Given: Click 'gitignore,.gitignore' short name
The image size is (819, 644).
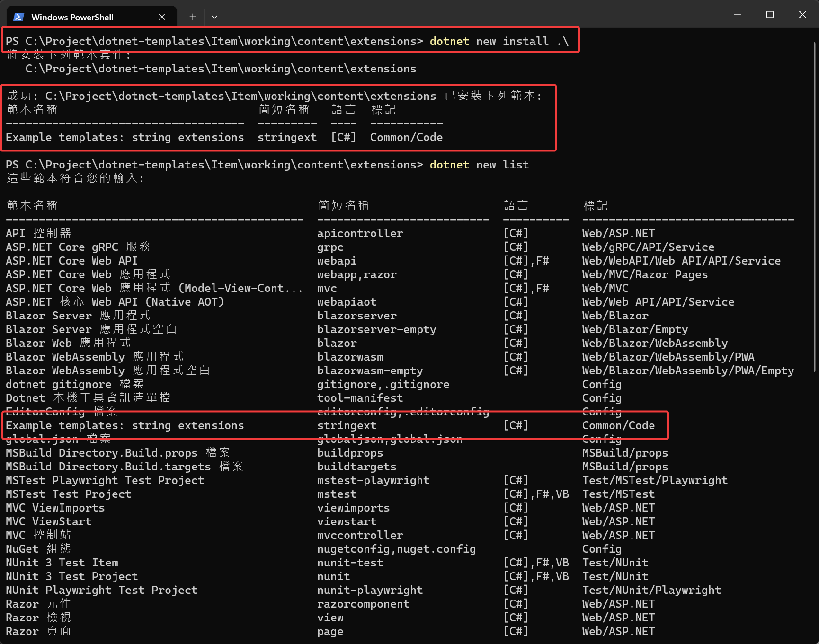Looking at the screenshot, I should tap(383, 384).
